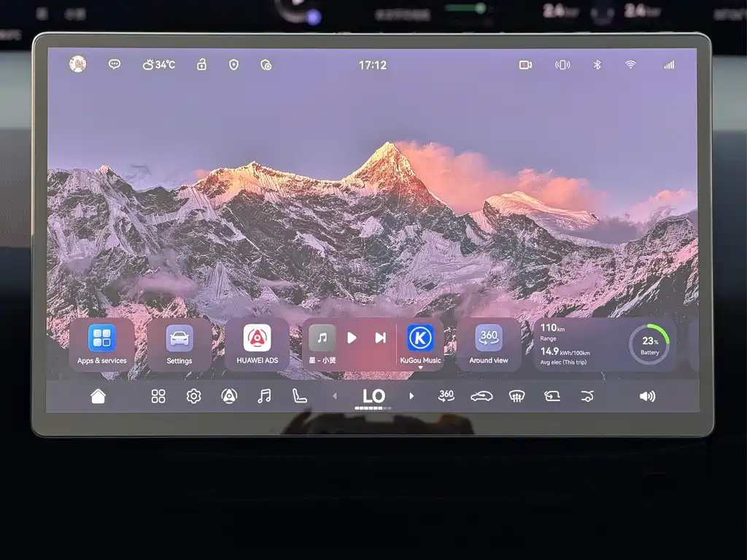Expand the dropdown arrow under KuGou Music

click(420, 367)
